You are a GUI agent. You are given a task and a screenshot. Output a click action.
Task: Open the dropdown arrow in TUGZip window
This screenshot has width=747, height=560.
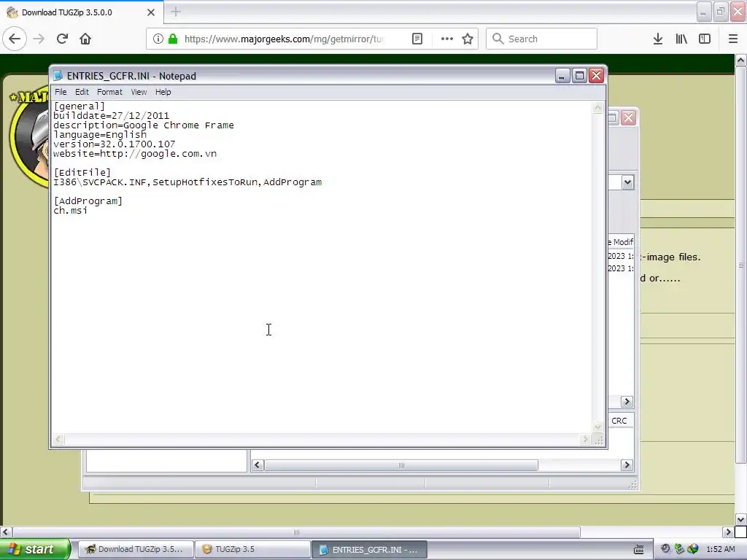coord(627,182)
